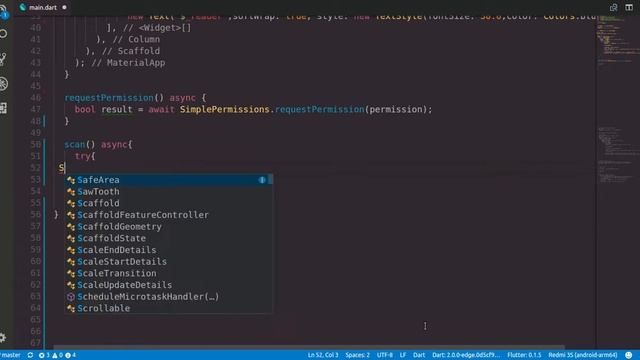Pick ScaffoldState completion
Viewport: 640px width, 360px height.
coord(168,238)
